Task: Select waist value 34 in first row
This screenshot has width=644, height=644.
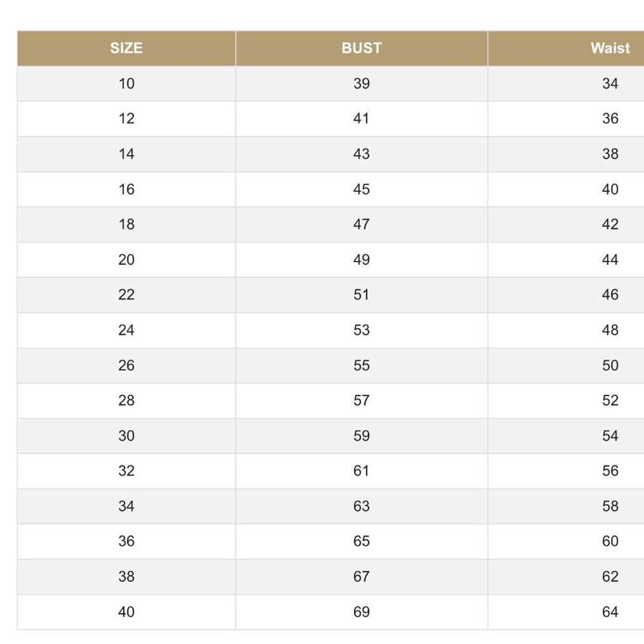Action: click(610, 84)
